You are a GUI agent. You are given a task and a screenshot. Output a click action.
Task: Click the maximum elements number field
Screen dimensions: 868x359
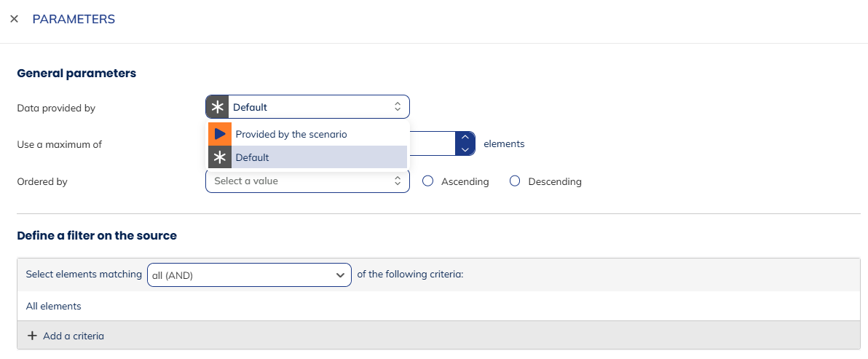(x=433, y=143)
